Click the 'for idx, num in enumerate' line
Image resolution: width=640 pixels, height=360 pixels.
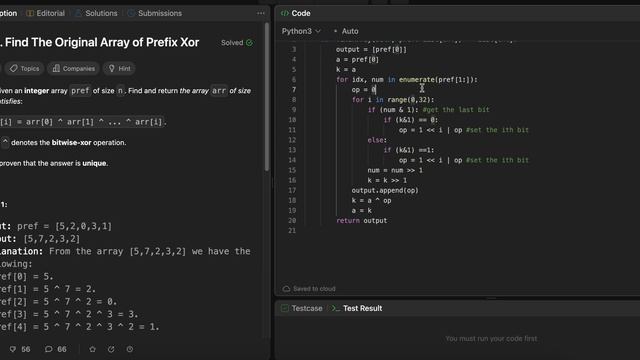point(407,80)
